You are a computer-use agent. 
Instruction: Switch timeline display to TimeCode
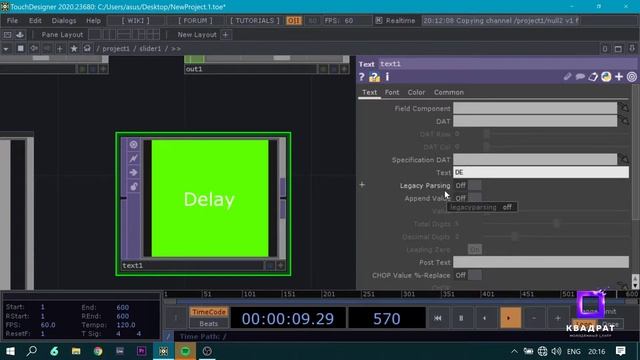pyautogui.click(x=209, y=312)
